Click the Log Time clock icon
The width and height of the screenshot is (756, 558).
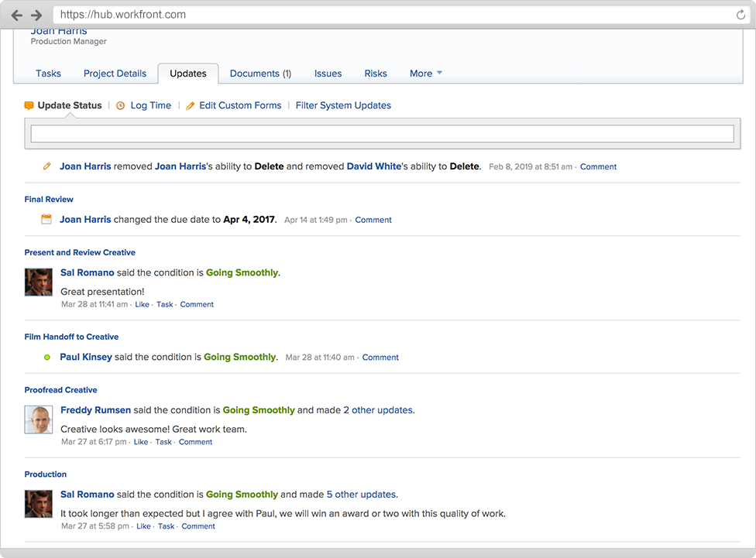coord(121,106)
